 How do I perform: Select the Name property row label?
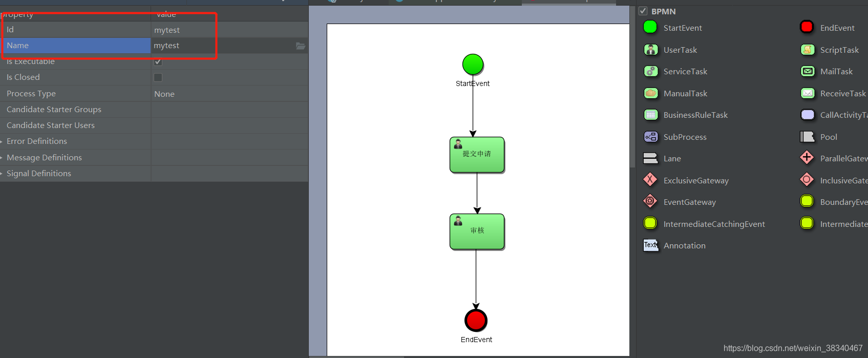coord(17,46)
